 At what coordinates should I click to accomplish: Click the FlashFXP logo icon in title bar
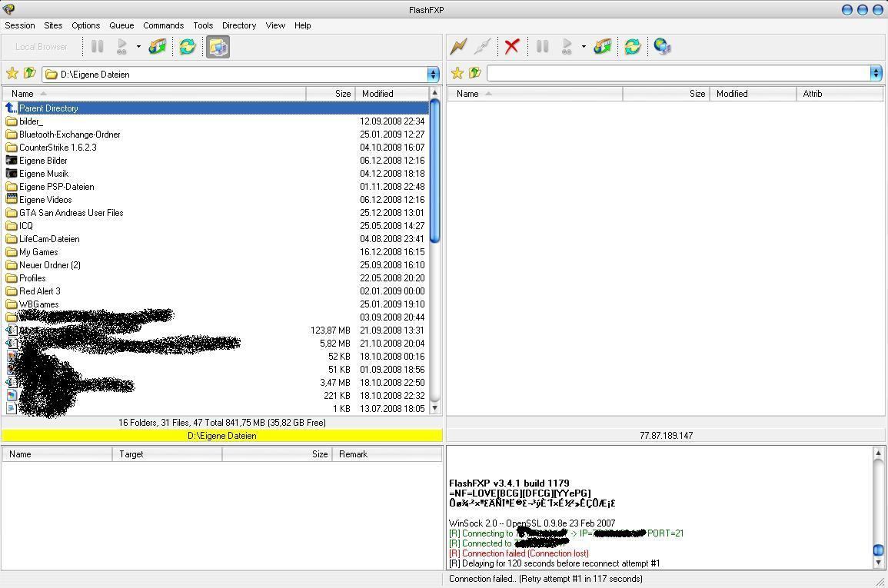(x=8, y=10)
